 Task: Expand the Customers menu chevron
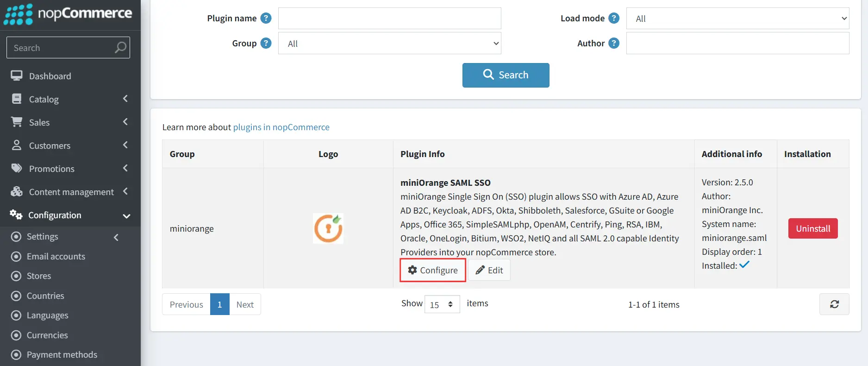[x=125, y=145]
